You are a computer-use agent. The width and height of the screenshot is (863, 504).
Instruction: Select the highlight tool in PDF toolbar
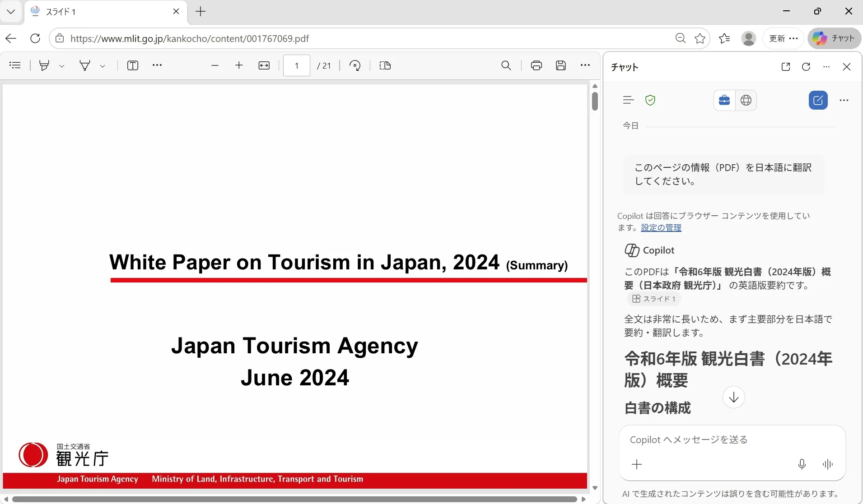pos(44,65)
